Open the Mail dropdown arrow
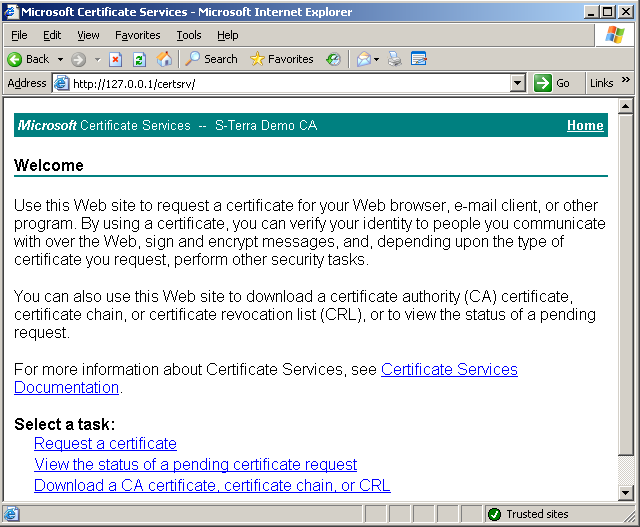Viewport: 640px width, 527px height. 376,60
